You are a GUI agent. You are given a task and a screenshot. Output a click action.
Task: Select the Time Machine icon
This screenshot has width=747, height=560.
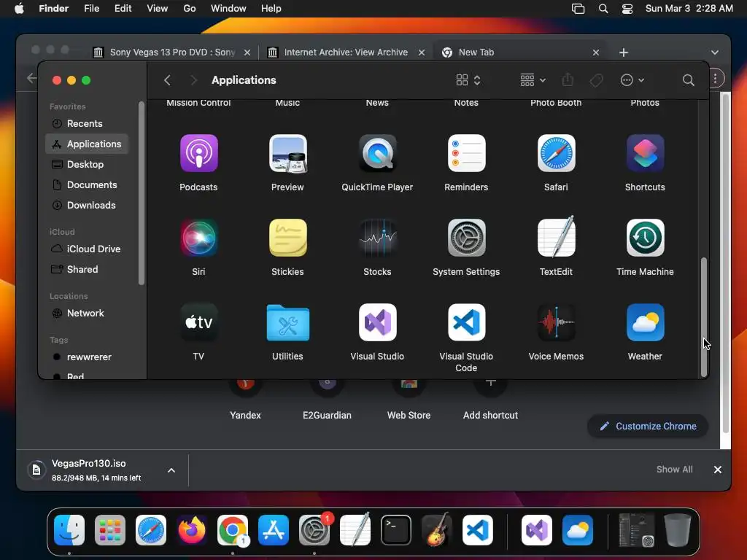point(645,238)
